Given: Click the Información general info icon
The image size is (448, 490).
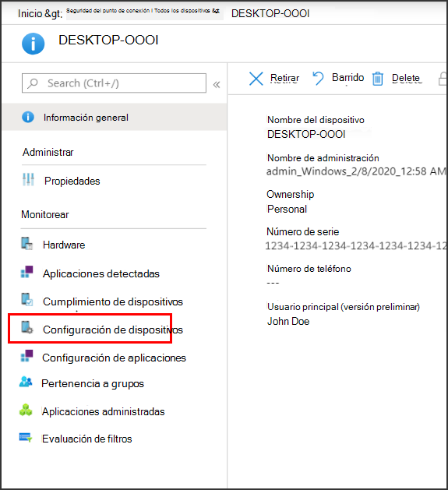Looking at the screenshot, I should 28,117.
